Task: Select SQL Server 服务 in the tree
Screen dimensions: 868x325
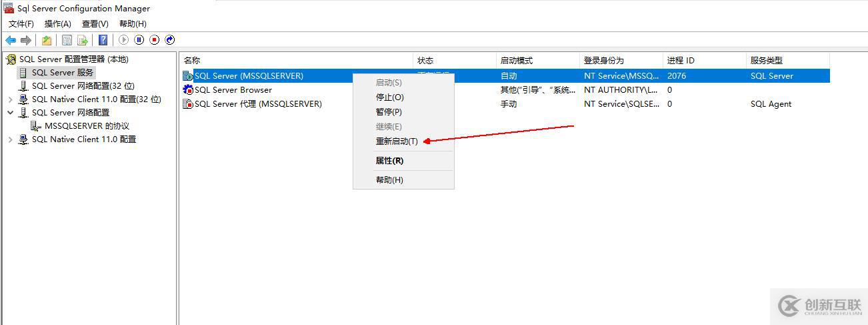Action: (63, 73)
